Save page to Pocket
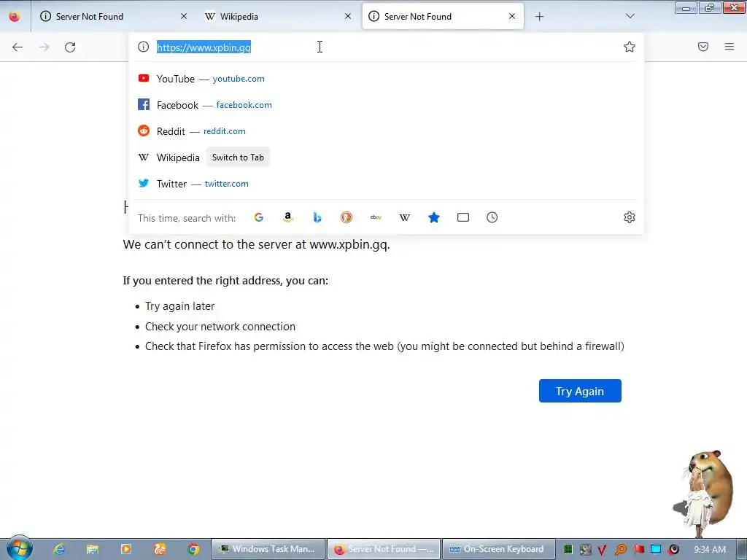Screen dimensions: 747x560 coord(703,47)
